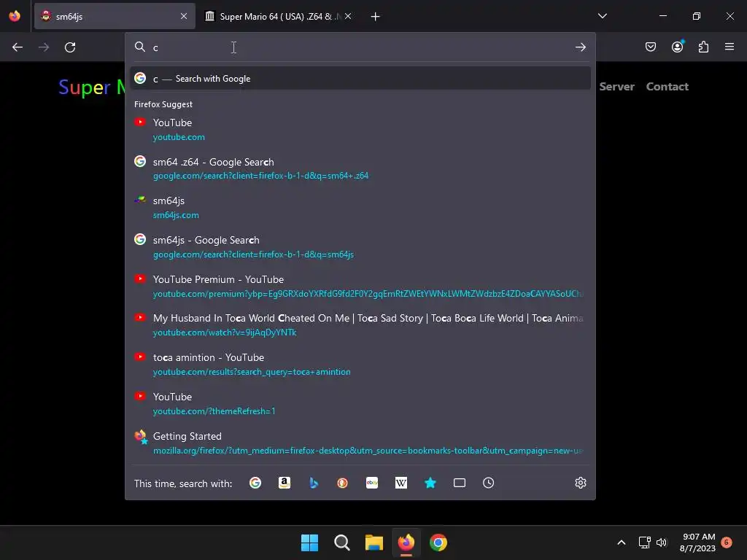Open sm64js sm64js.com suggestion

tap(360, 208)
